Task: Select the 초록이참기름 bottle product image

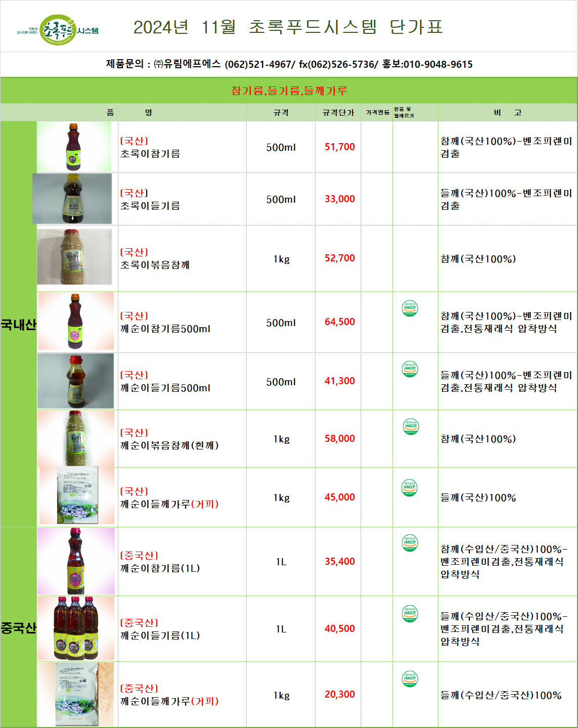Action: [74, 147]
